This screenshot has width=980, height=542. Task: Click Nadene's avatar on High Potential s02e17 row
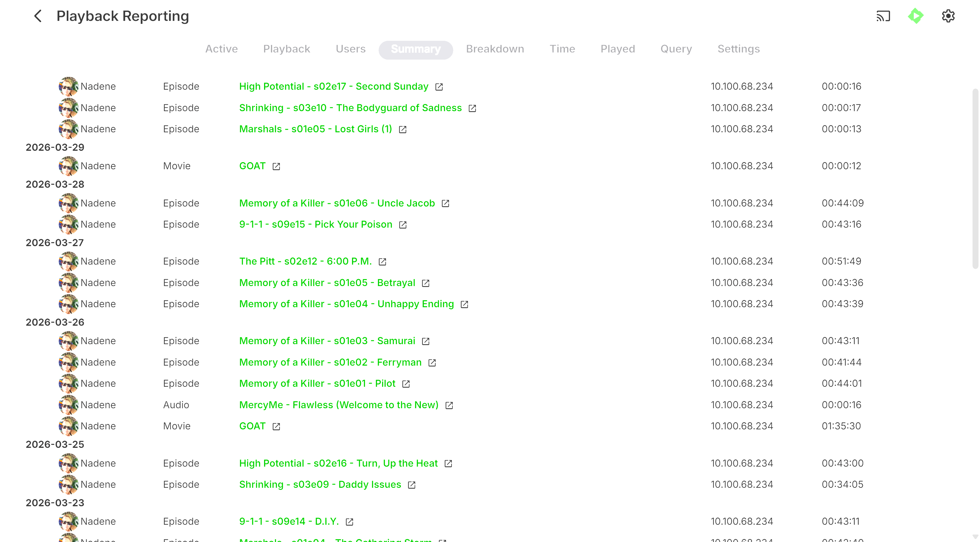(69, 86)
